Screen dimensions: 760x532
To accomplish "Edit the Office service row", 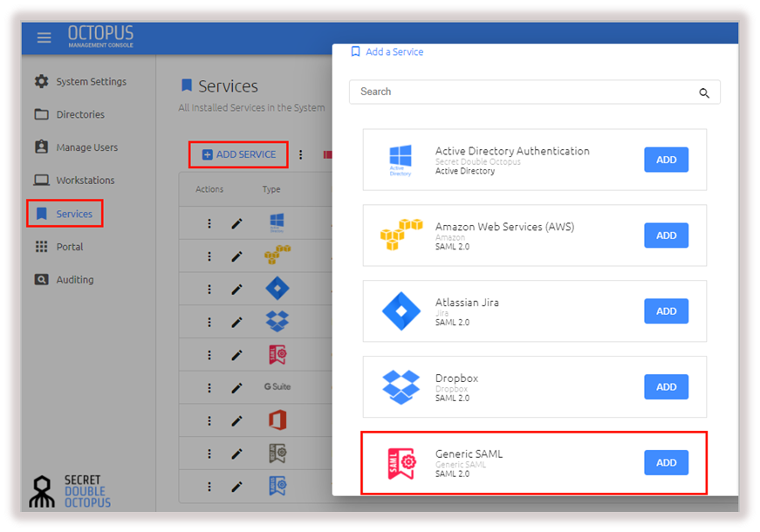I will pyautogui.click(x=236, y=420).
